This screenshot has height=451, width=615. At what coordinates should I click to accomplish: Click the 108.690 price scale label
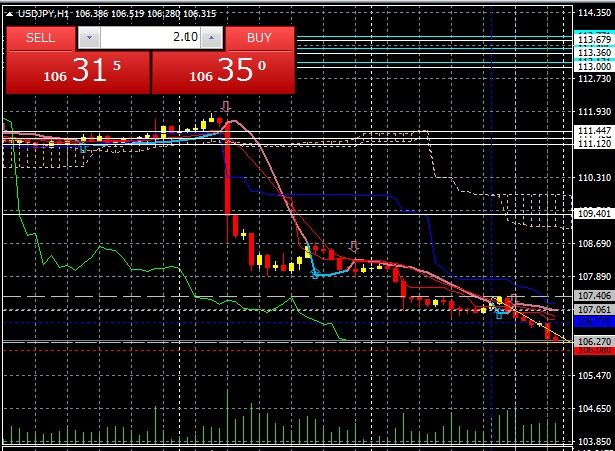pos(595,244)
